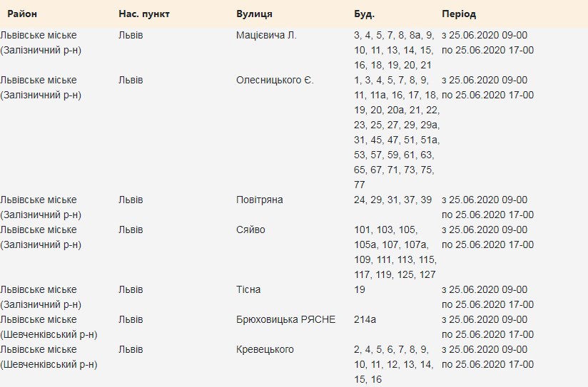Select the Мацієвича Л. street cell

click(266, 35)
